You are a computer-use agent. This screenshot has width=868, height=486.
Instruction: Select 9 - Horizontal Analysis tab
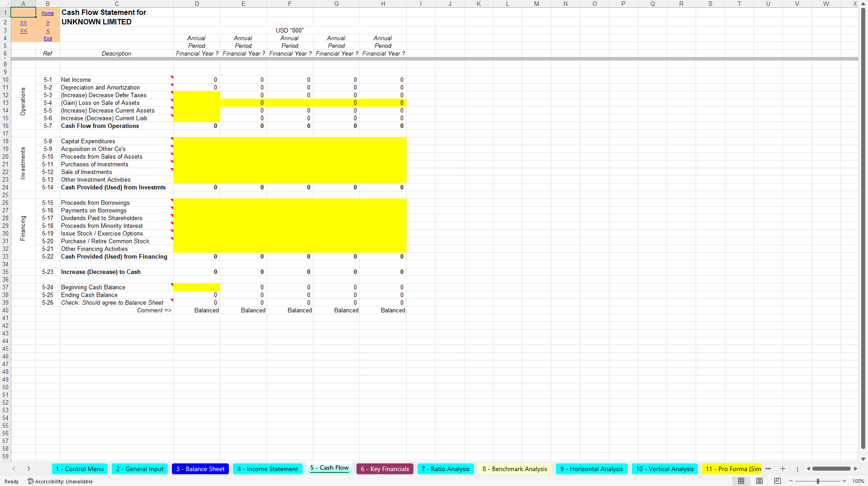point(592,469)
